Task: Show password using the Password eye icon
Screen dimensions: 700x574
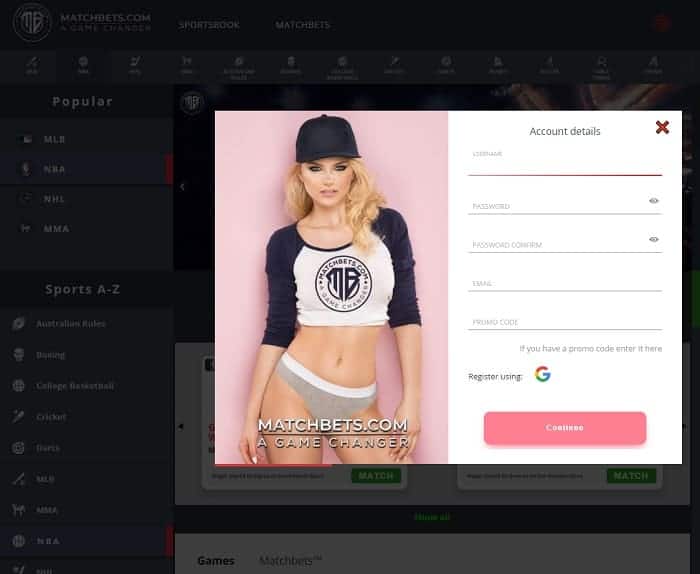Action: coord(654,201)
